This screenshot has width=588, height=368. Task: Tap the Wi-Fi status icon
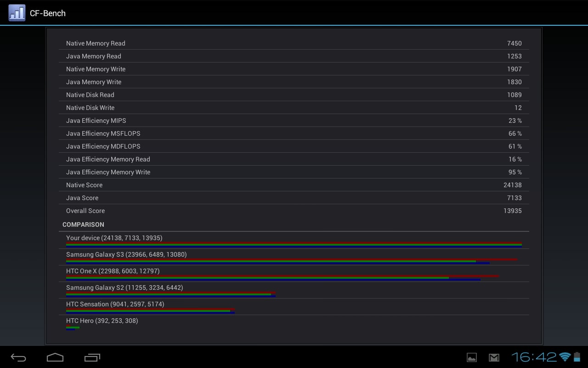(x=565, y=357)
